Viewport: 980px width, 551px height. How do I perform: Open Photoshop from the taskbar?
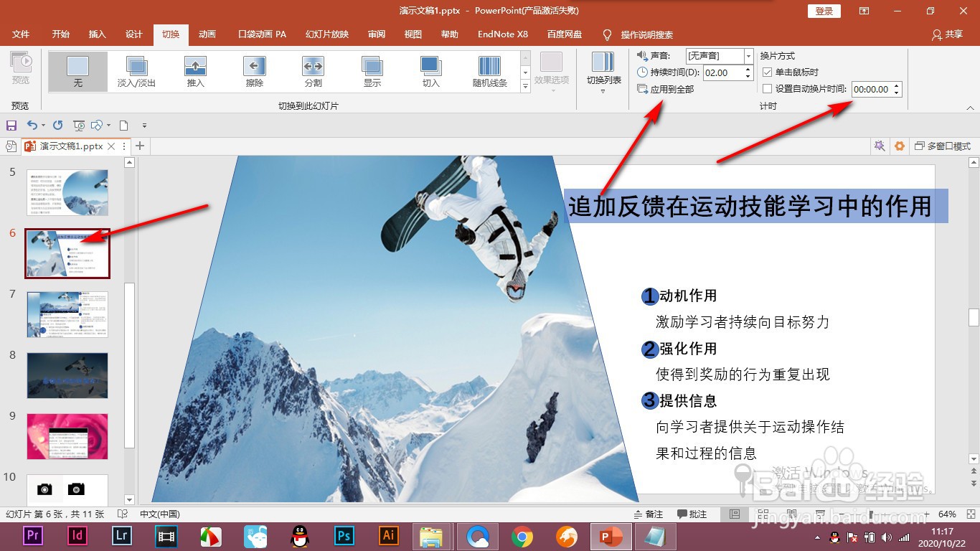click(344, 536)
